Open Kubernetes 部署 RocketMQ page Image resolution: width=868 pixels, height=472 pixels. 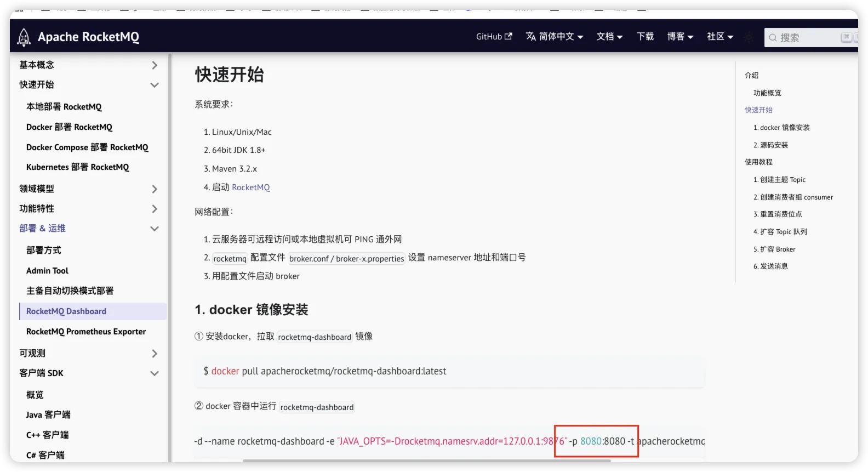78,167
